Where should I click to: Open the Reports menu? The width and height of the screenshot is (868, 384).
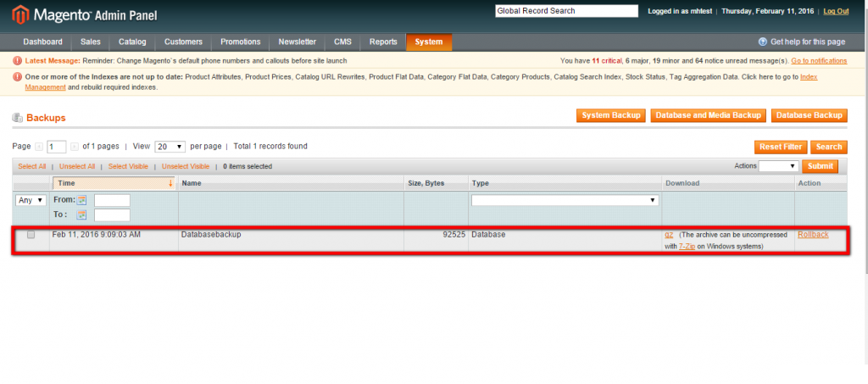coord(383,42)
